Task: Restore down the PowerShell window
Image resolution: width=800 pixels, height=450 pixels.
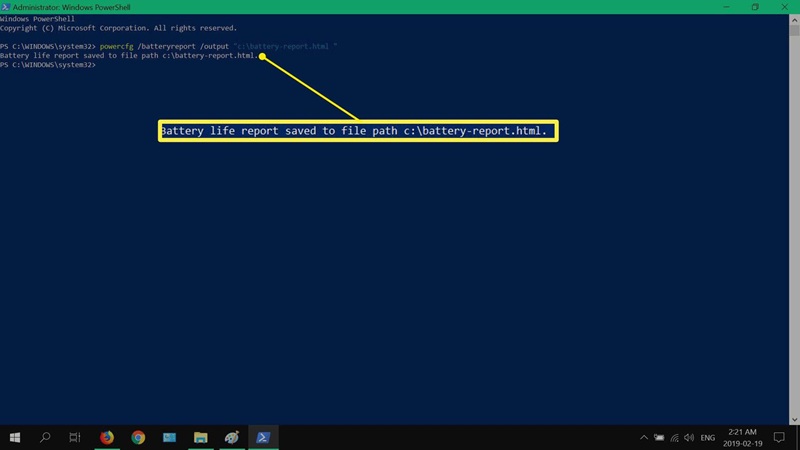Action: pyautogui.click(x=755, y=7)
